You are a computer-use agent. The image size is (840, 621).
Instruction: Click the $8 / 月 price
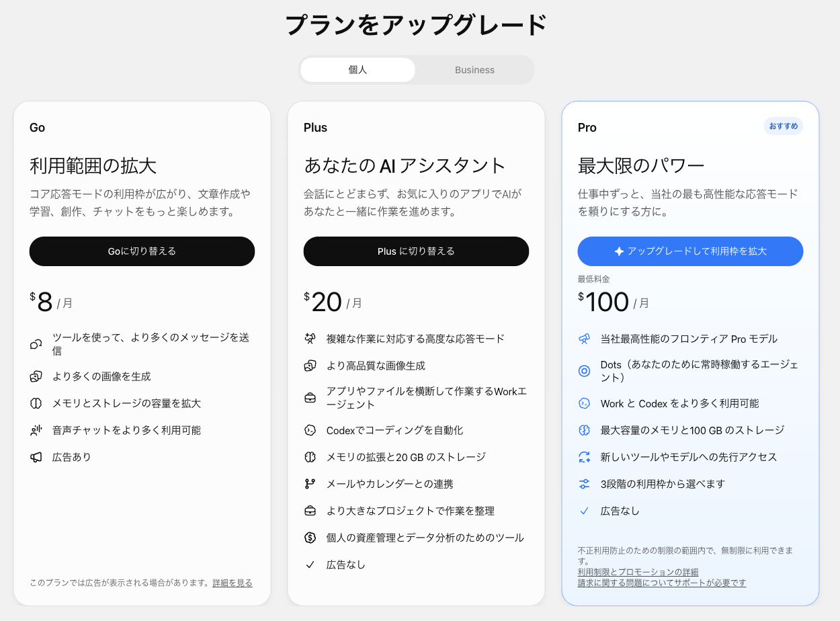coord(51,302)
